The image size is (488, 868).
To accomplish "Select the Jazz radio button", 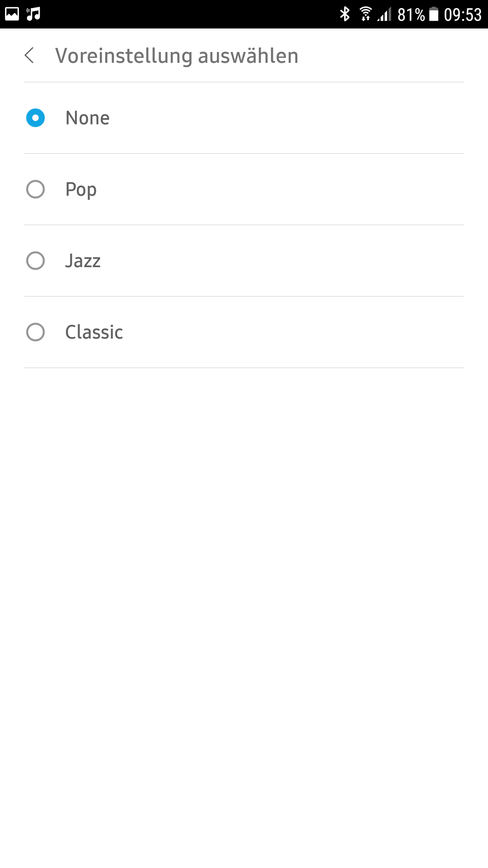I will tap(35, 261).
